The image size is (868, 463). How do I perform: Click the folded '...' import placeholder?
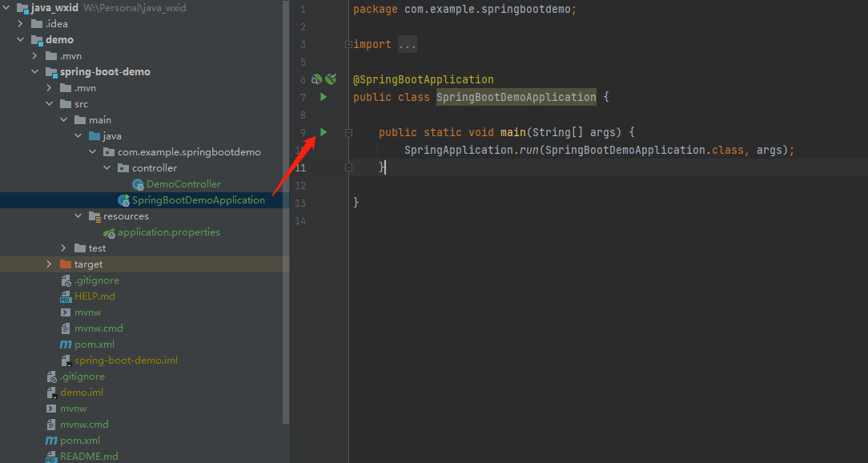pyautogui.click(x=408, y=45)
